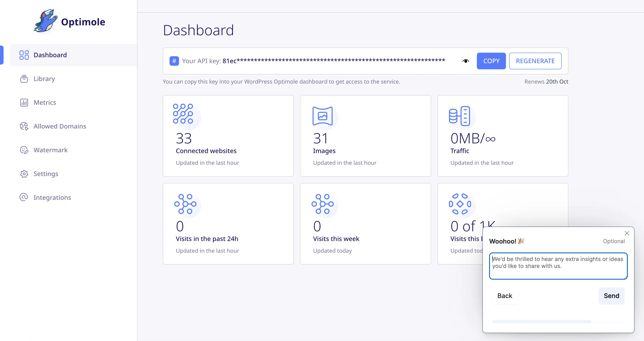644x341 pixels.
Task: Go to Metrics page
Action: (45, 103)
